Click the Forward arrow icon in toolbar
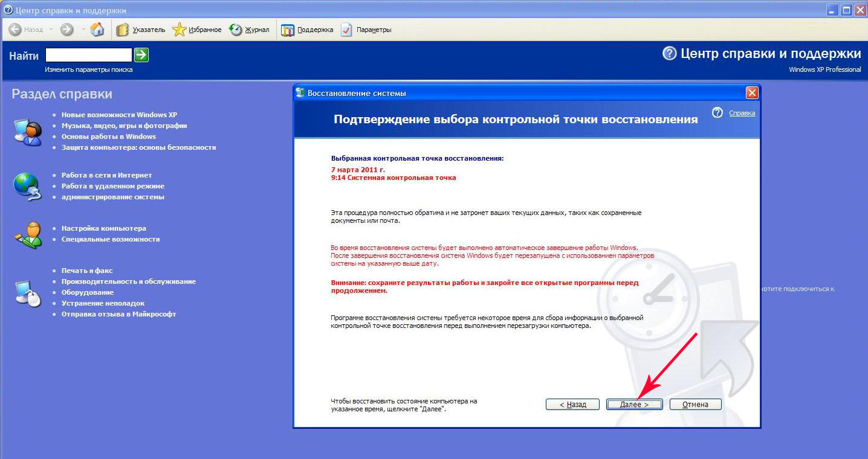 tap(66, 30)
